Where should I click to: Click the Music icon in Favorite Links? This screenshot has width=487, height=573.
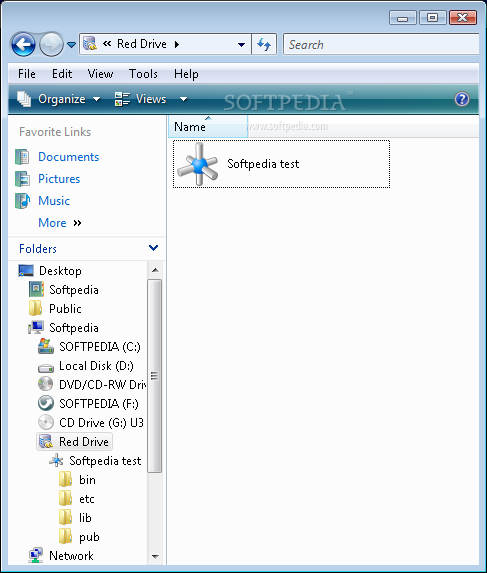pos(22,201)
